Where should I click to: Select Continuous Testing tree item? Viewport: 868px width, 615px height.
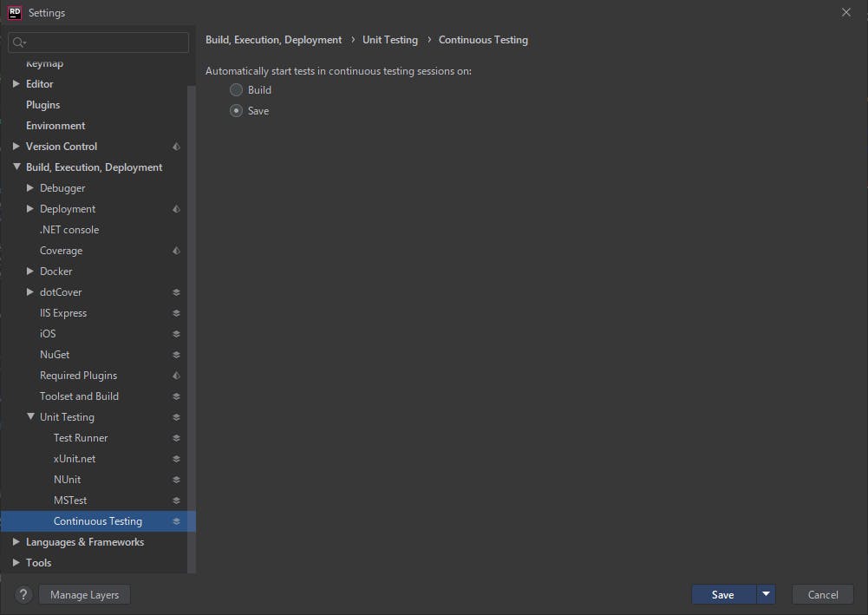point(97,521)
